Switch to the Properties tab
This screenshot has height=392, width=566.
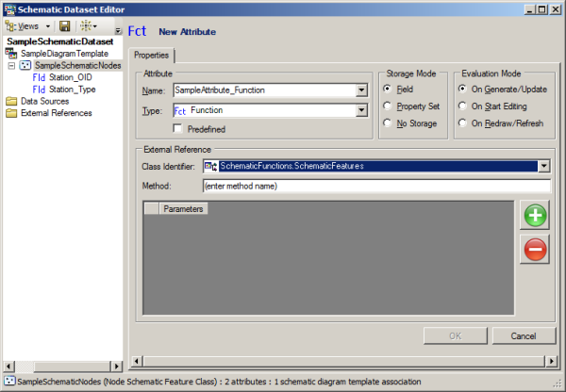click(151, 55)
